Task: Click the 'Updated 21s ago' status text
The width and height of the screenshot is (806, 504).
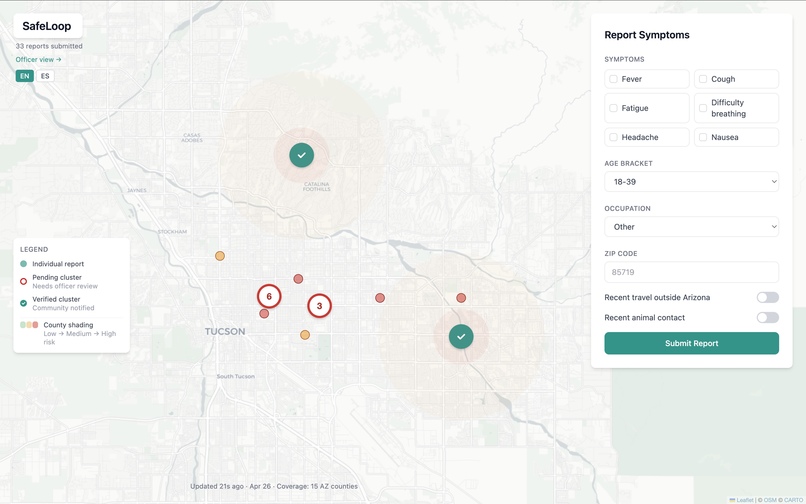Action: [x=217, y=486]
